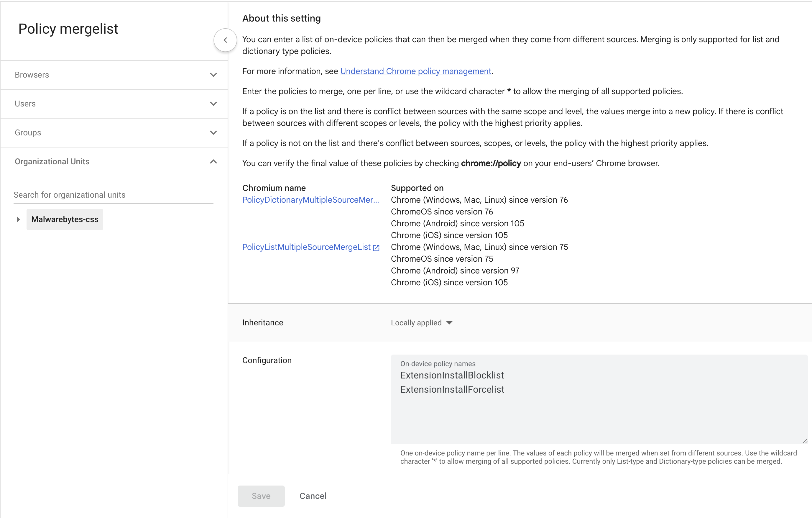This screenshot has height=518, width=812.
Task: Click the Policy mergelist heading
Action: pyautogui.click(x=68, y=29)
